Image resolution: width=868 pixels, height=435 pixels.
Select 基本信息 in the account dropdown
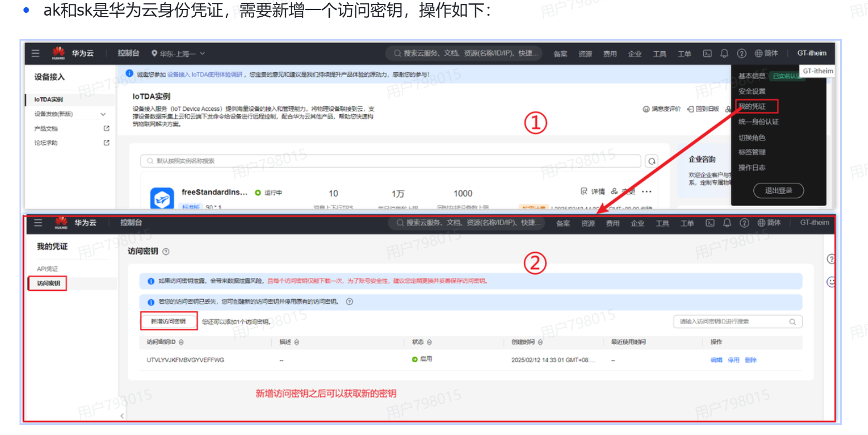click(x=752, y=76)
